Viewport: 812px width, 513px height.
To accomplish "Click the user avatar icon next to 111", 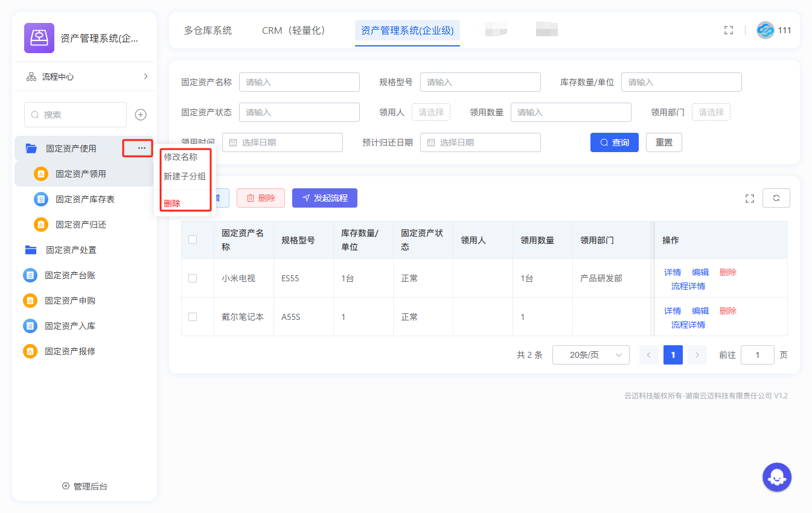I will pyautogui.click(x=765, y=30).
